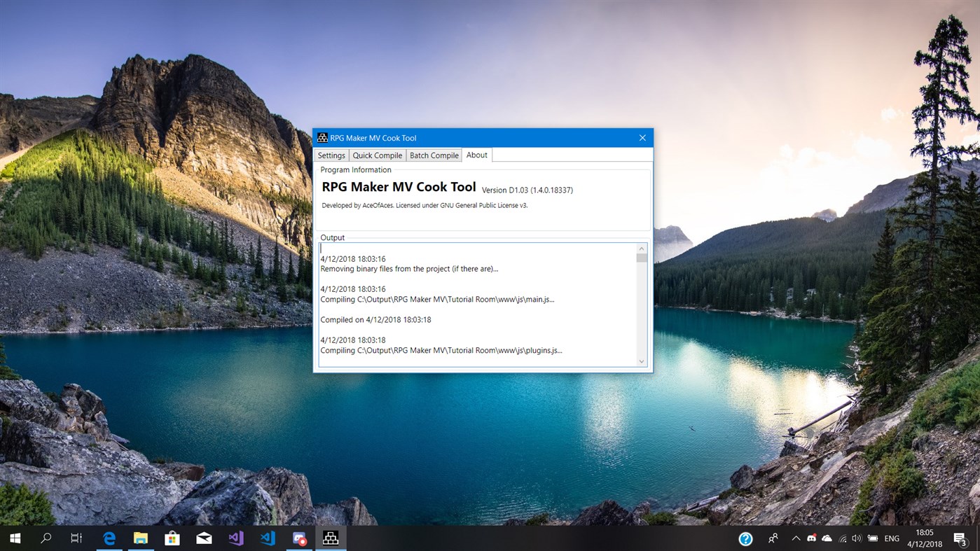Open Microsoft Store from the taskbar

172,538
